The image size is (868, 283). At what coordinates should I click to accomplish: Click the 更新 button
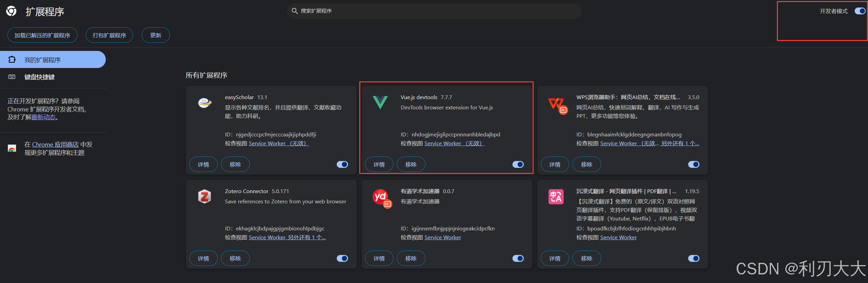156,35
